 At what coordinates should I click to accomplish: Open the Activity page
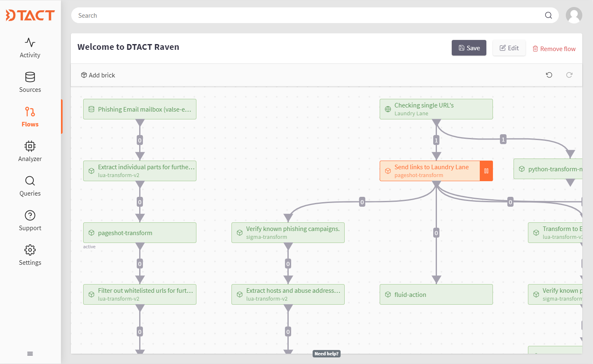30,48
